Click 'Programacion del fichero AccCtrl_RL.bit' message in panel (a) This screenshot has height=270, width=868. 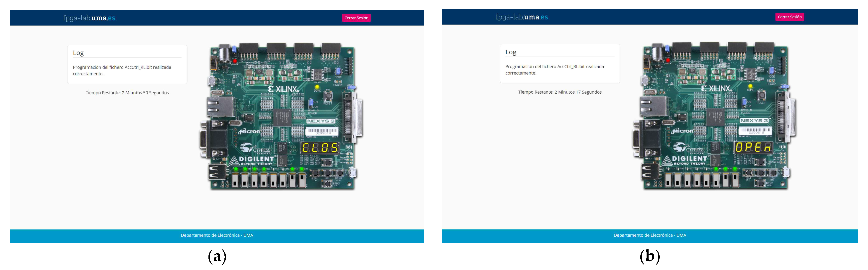[x=122, y=70]
